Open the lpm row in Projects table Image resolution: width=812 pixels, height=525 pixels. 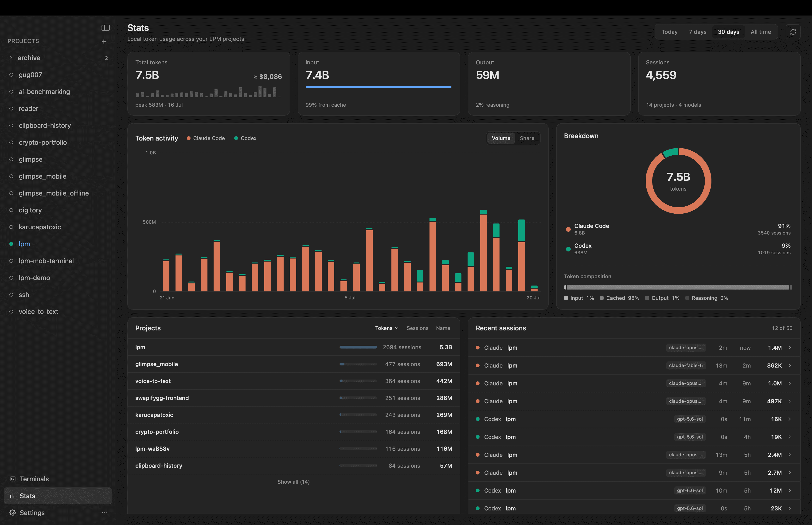point(294,347)
